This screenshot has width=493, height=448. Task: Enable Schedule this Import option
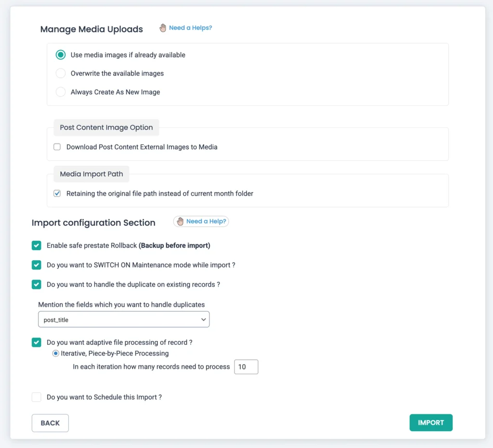[x=36, y=397]
